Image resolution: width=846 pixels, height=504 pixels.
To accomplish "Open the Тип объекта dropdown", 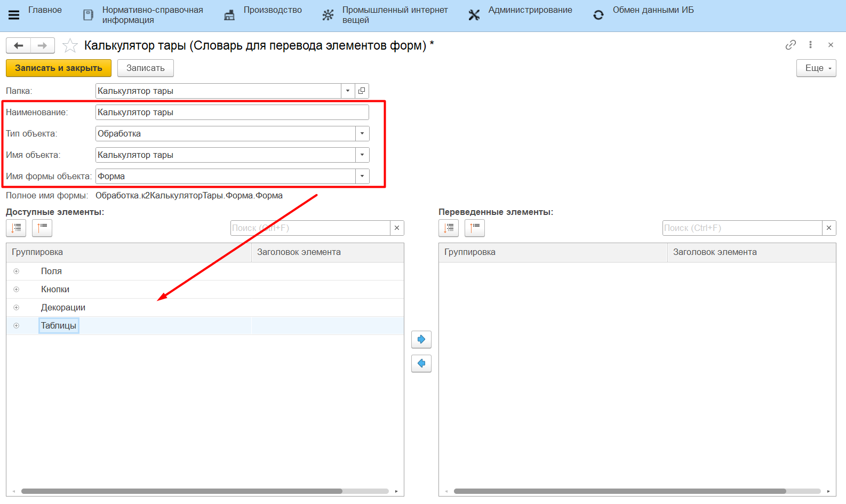I will [362, 134].
